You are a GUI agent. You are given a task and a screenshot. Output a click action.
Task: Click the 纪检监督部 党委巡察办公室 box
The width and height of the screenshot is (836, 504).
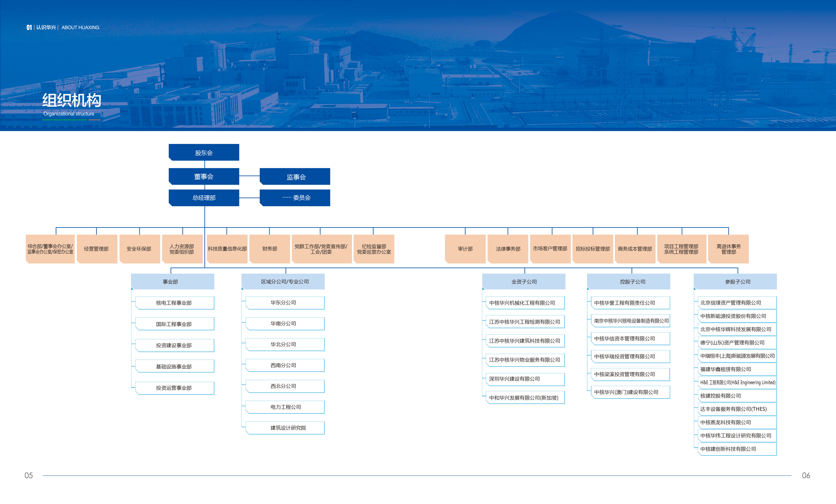374,249
